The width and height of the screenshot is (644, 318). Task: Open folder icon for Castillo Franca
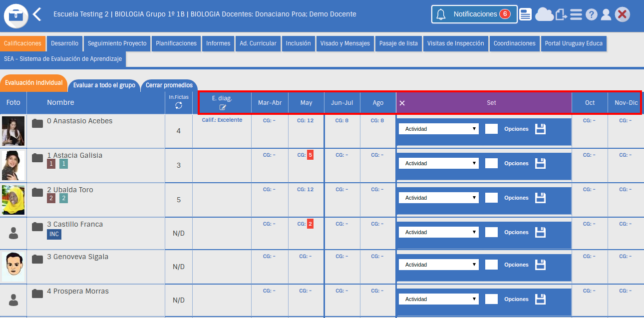(37, 227)
